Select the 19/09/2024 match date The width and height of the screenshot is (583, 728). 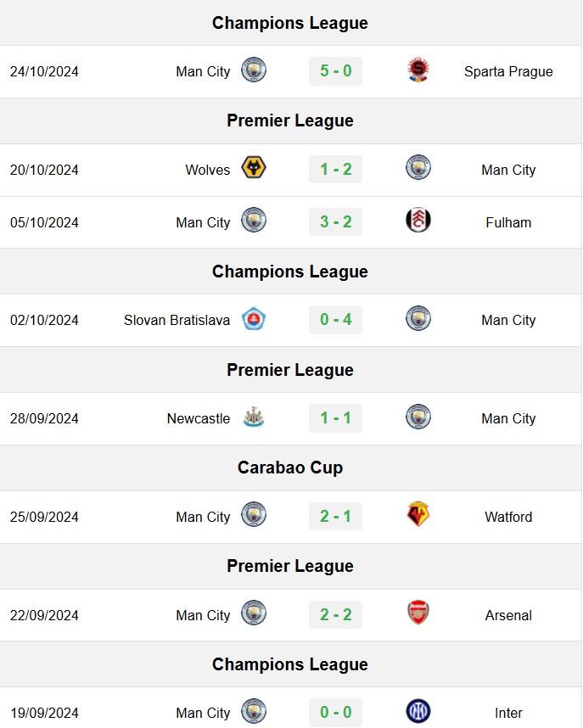click(44, 713)
